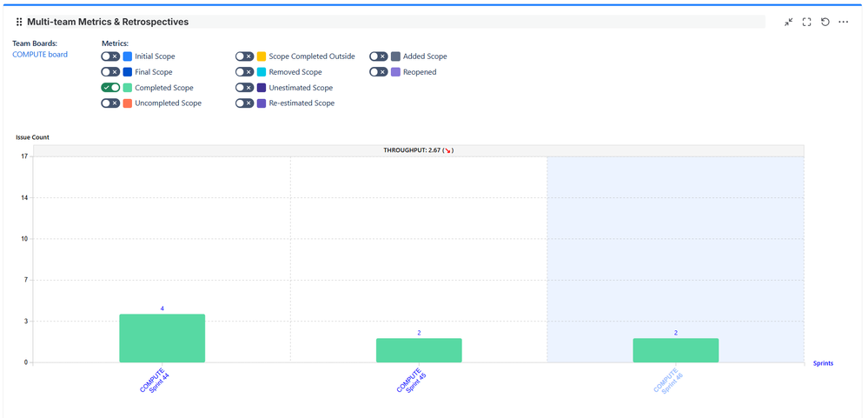Enable the Uncompleted Scope toggle
The image size is (868, 418).
[x=110, y=103]
